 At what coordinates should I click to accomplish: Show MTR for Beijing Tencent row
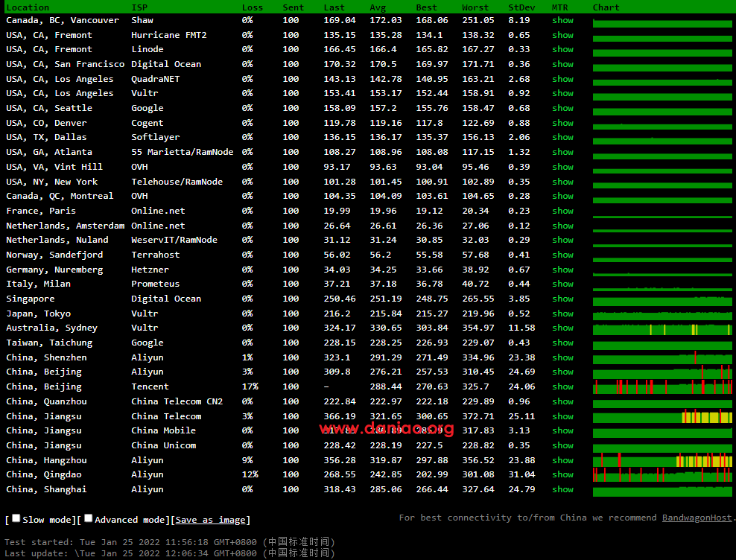point(562,386)
